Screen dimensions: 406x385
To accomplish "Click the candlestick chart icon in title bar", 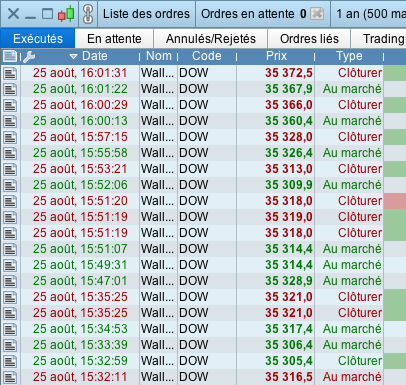I will pyautogui.click(x=66, y=14).
